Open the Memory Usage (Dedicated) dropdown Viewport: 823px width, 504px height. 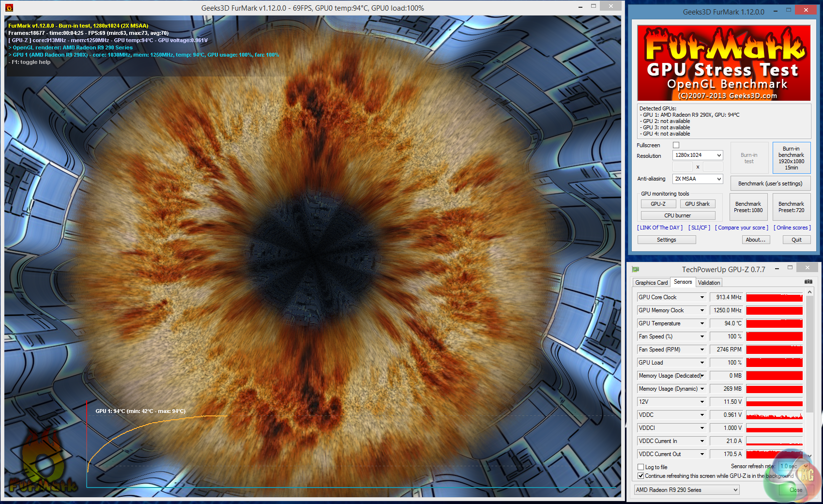(x=702, y=376)
